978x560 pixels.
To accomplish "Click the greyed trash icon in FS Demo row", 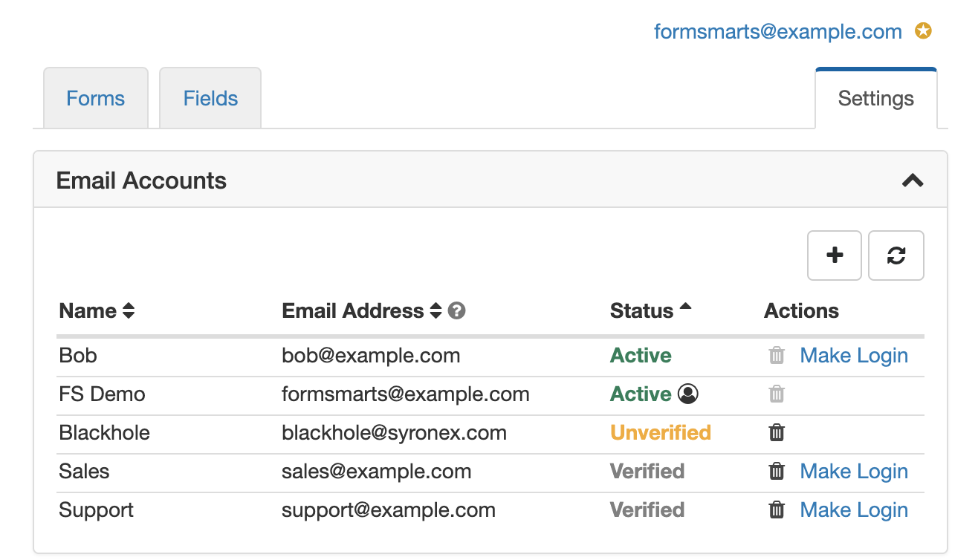I will click(x=777, y=394).
